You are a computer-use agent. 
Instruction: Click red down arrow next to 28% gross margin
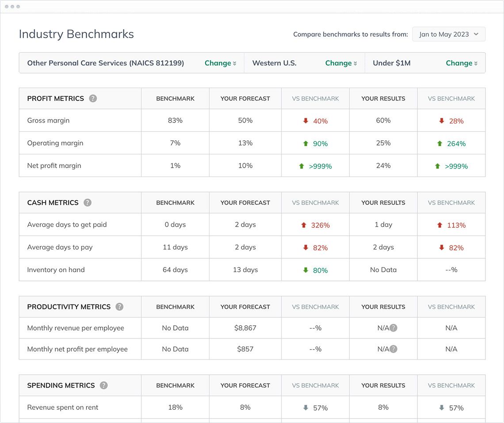(x=442, y=121)
